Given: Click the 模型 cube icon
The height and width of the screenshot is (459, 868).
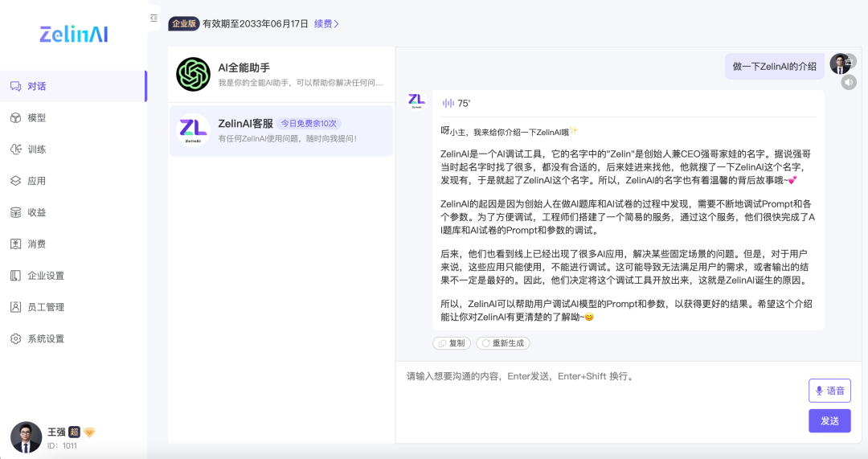Looking at the screenshot, I should pos(15,118).
